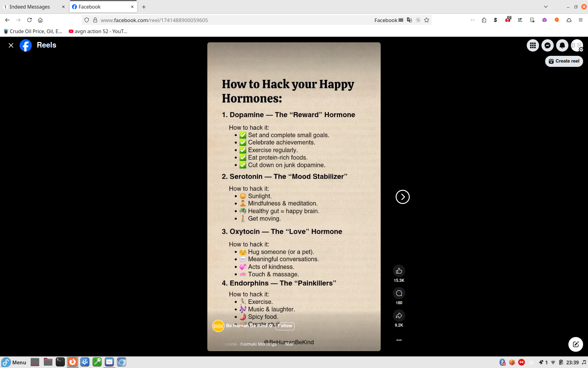
Task: Open Firefox hamburger application menu
Action: coord(580,20)
